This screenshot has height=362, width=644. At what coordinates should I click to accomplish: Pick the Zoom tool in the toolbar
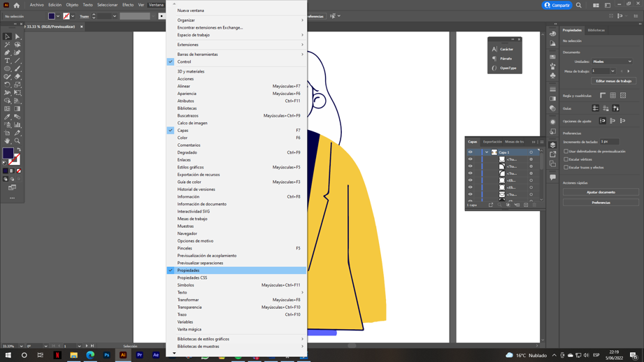(17, 141)
